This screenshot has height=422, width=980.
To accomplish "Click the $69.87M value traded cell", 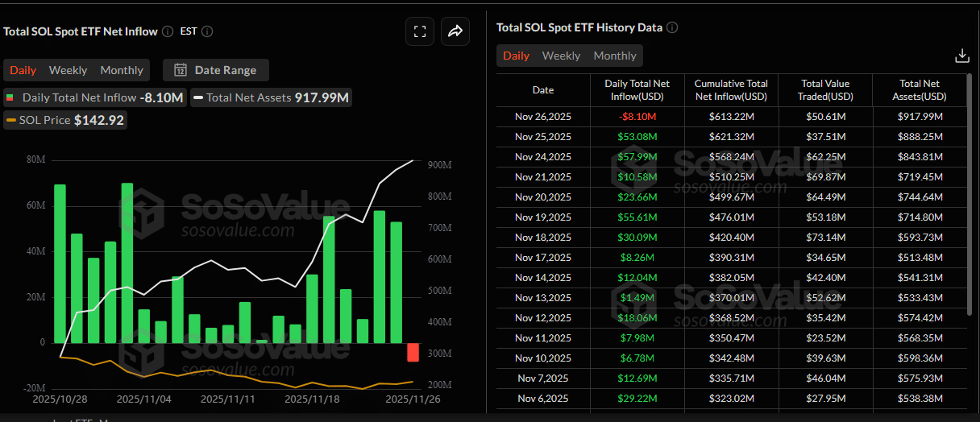I will pos(825,177).
